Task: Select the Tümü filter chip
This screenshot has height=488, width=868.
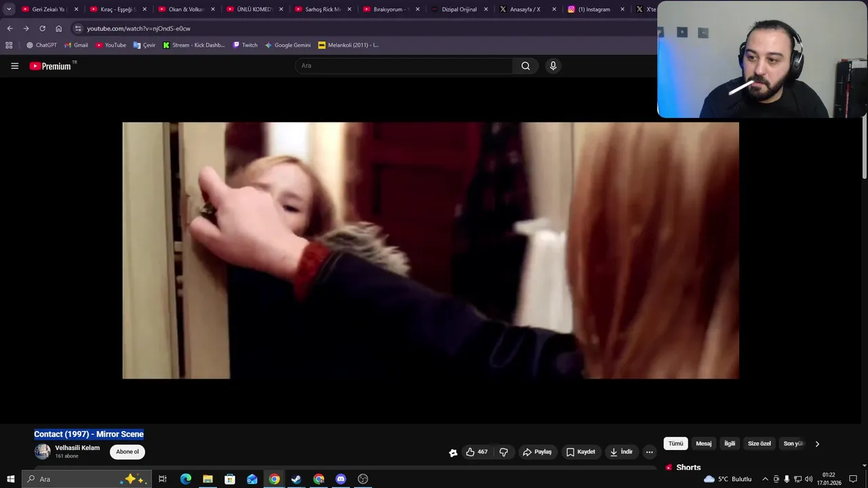Action: tap(676, 444)
